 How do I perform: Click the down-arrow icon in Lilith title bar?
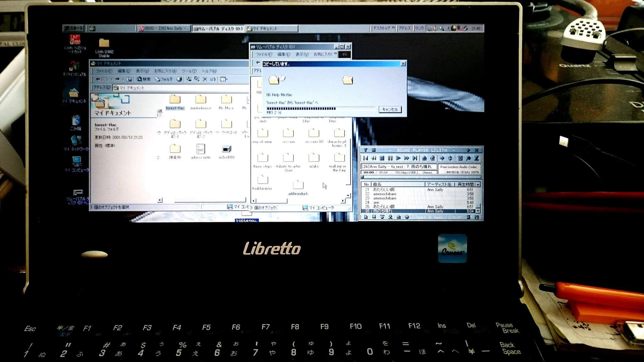pos(468,150)
